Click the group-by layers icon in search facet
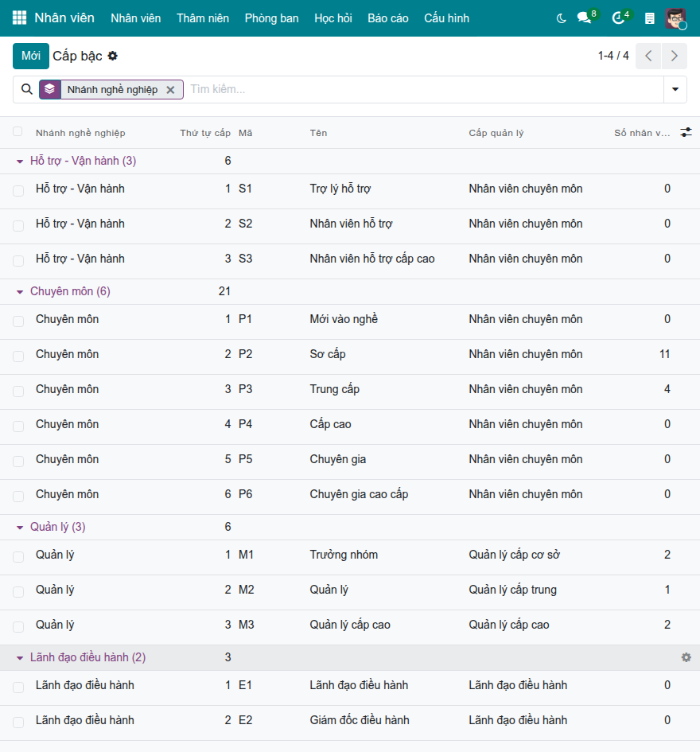This screenshot has width=700, height=752. click(x=50, y=89)
